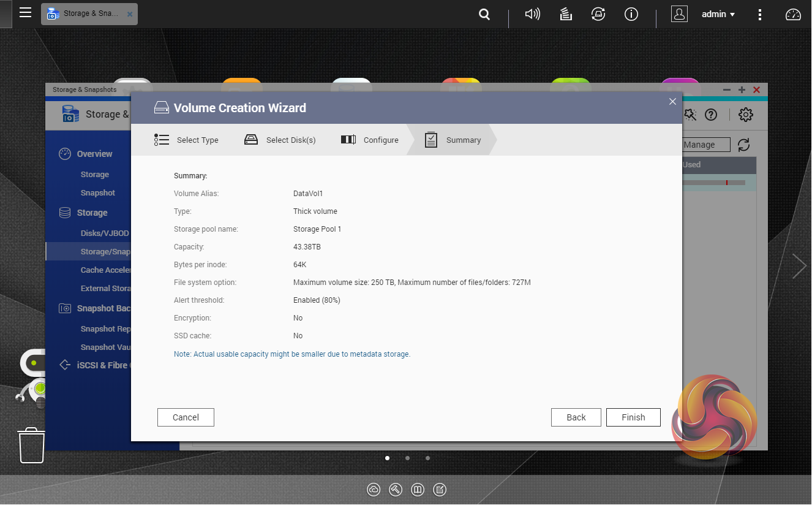The image size is (812, 505).
Task: Open the three-dot more options menu
Action: click(760, 14)
